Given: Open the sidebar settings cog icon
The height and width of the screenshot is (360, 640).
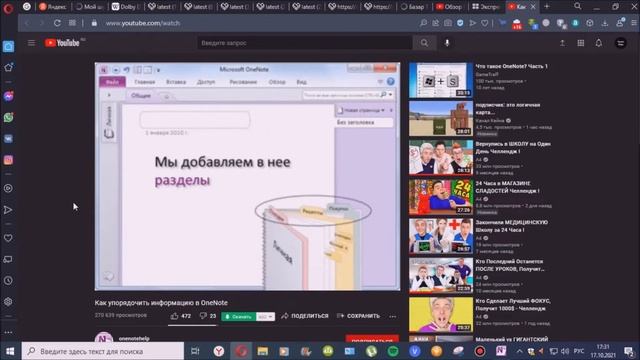Looking at the screenshot, I should pyautogui.click(x=8, y=302).
